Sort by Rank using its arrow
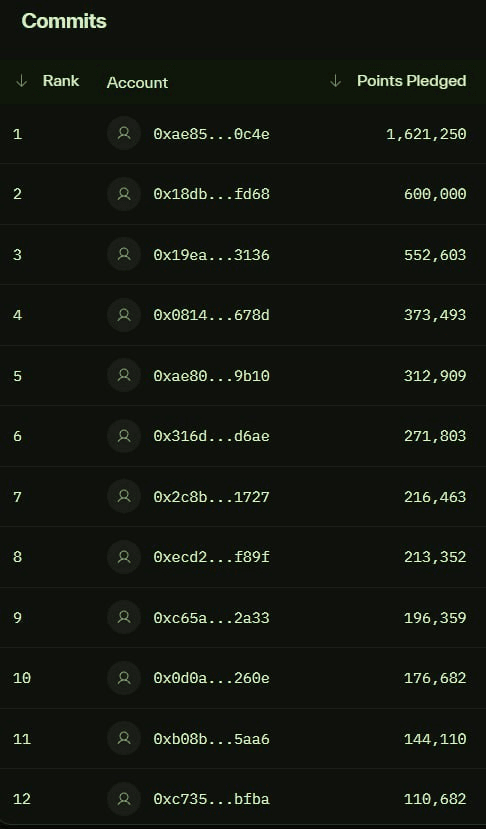The width and height of the screenshot is (486, 829). tap(21, 81)
